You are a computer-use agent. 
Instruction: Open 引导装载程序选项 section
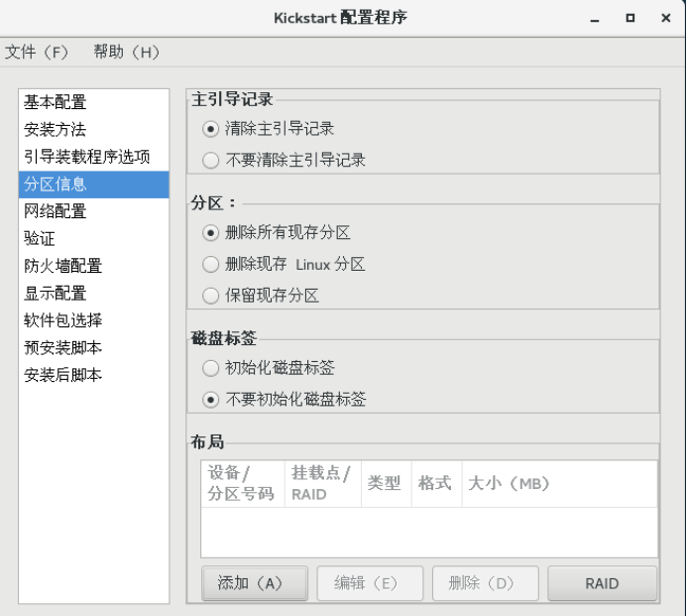point(93,157)
